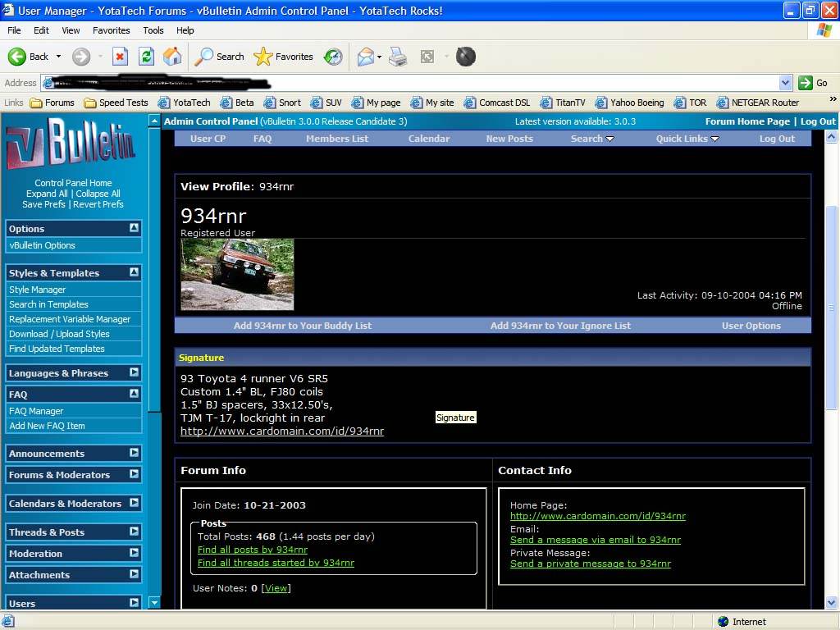
Task: Open the Forums links folder
Action: point(52,103)
